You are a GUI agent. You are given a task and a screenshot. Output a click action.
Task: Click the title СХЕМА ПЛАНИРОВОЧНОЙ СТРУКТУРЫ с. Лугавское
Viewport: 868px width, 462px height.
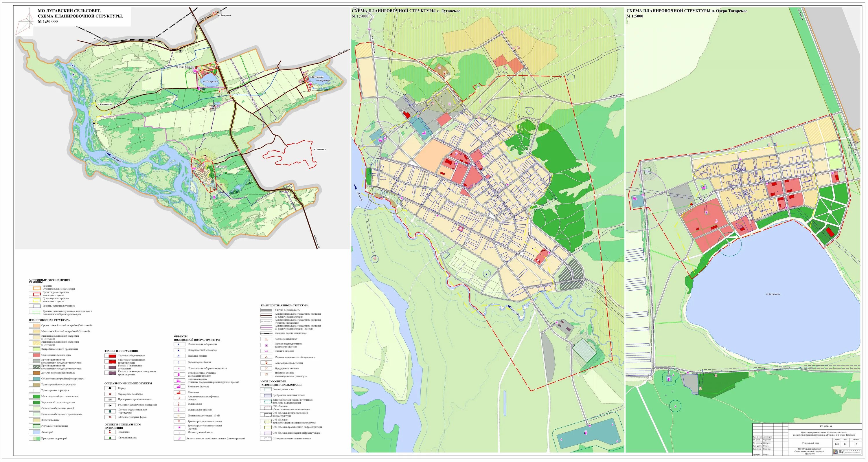tap(406, 11)
